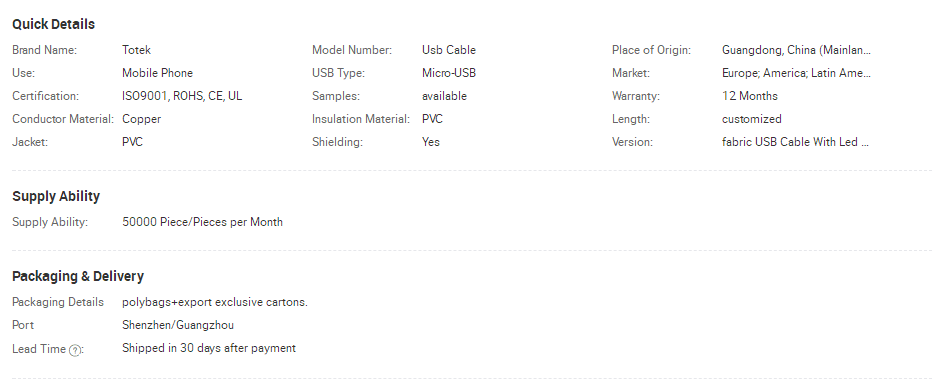Image resolution: width=934 pixels, height=379 pixels.
Task: Click the truncated Place of Origin value
Action: pyautogui.click(x=796, y=50)
